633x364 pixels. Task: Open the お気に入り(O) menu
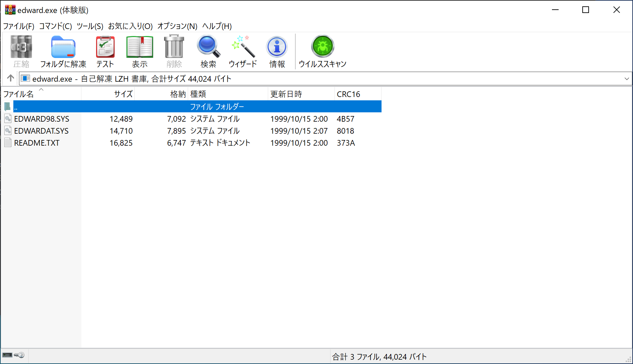point(130,26)
